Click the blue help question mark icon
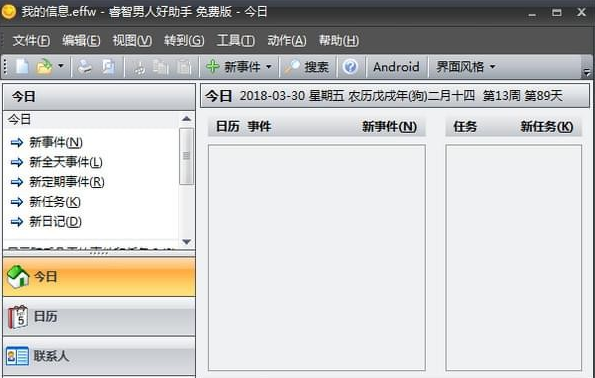595x378 pixels. point(350,67)
